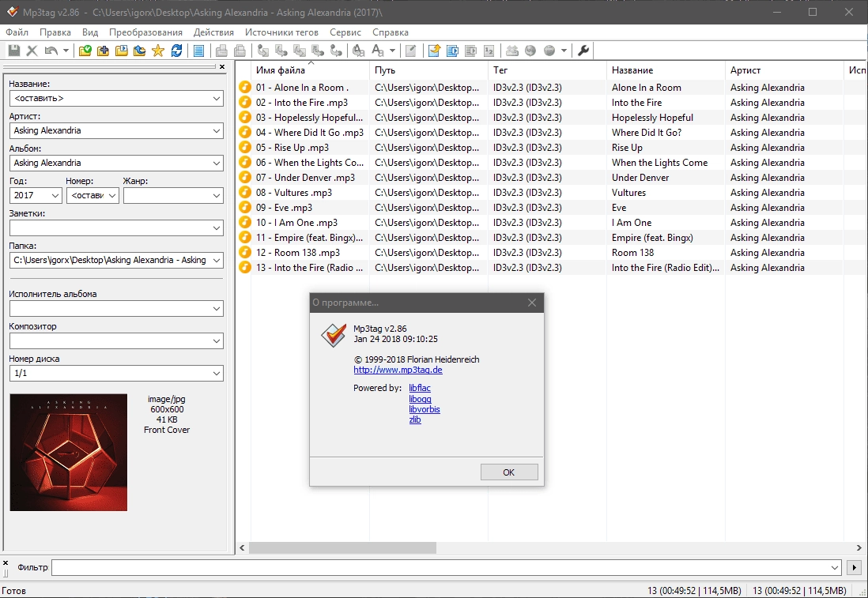868x598 pixels.
Task: Open the zlib link
Action: click(x=414, y=420)
